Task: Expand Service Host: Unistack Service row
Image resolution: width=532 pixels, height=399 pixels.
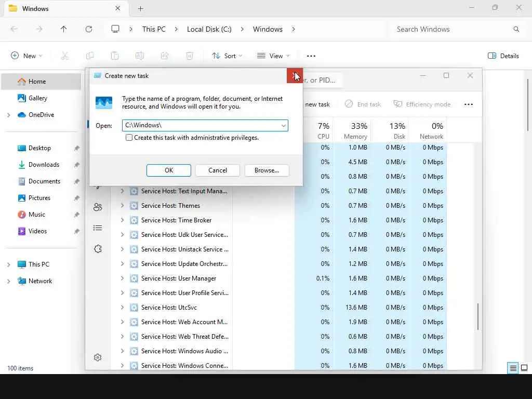Action: click(x=122, y=249)
